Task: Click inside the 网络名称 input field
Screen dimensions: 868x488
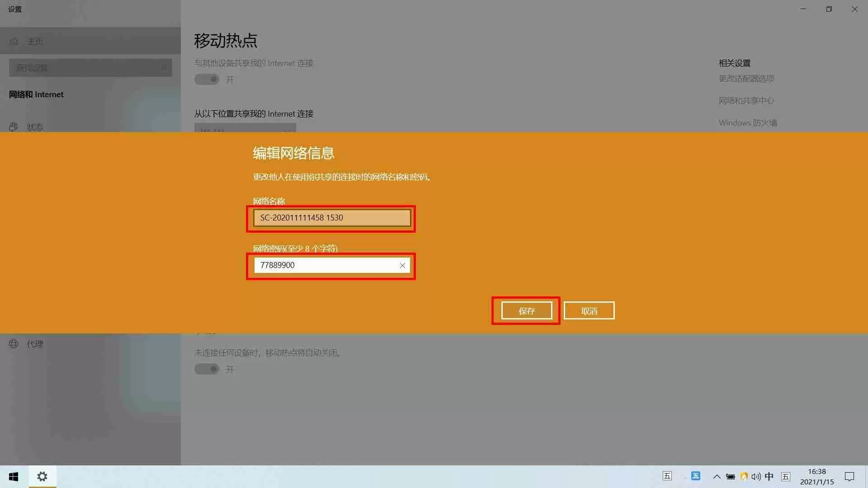Action: 331,218
